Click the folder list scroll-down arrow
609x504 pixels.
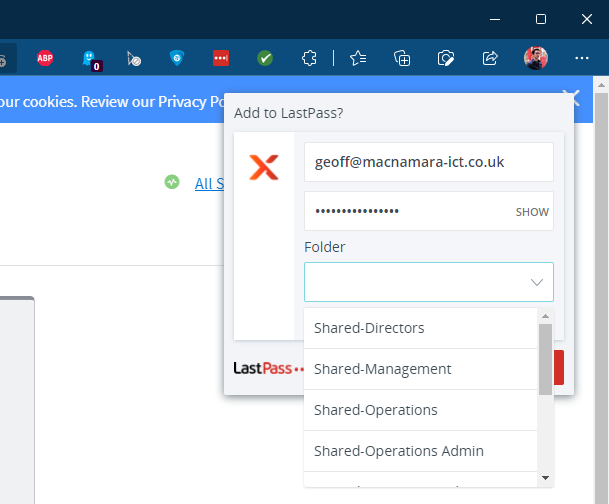click(545, 478)
